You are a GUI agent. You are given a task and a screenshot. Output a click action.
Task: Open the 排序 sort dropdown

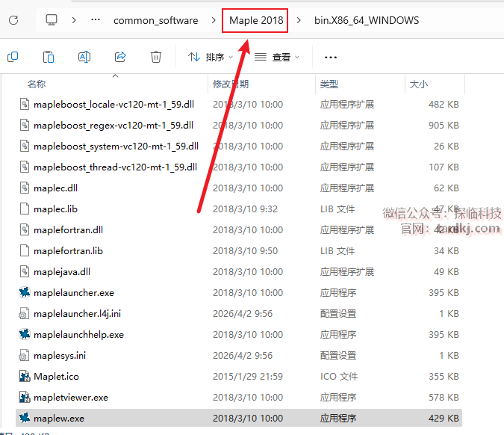pos(211,58)
